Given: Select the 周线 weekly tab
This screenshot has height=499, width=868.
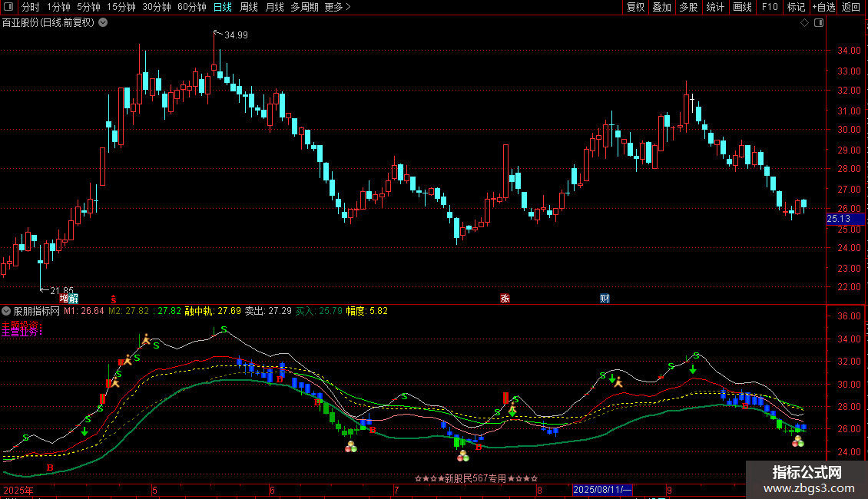Looking at the screenshot, I should (249, 7).
